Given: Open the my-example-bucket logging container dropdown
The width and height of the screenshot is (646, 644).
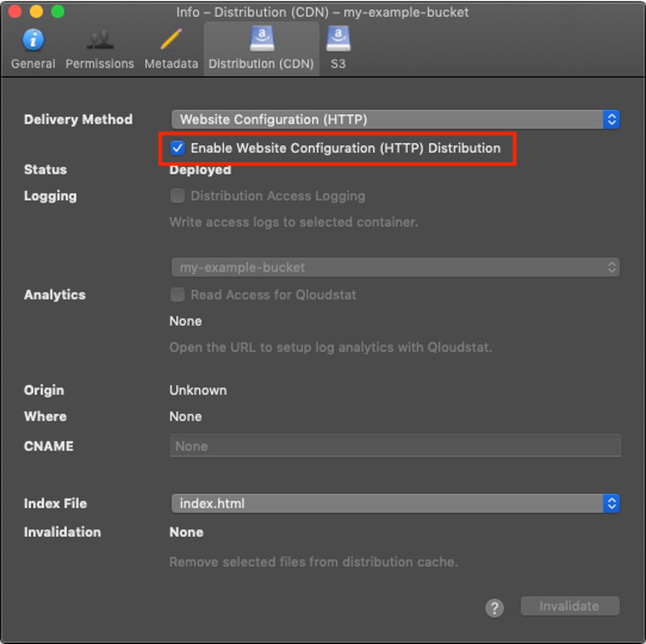Looking at the screenshot, I should 395,267.
